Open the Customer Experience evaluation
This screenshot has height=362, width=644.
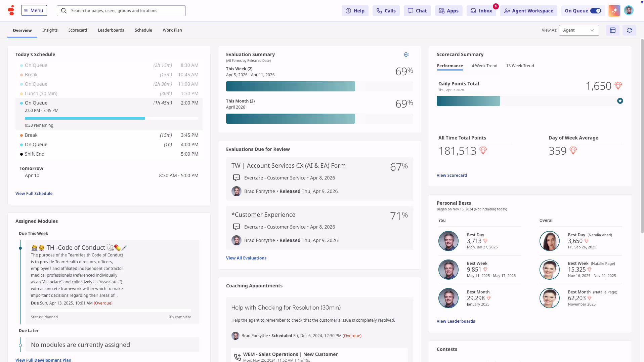(x=319, y=228)
